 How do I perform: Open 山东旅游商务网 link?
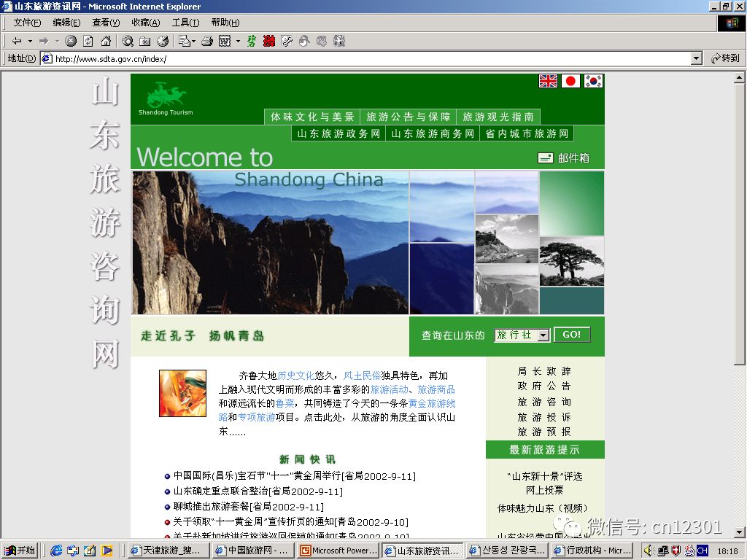[x=433, y=134]
